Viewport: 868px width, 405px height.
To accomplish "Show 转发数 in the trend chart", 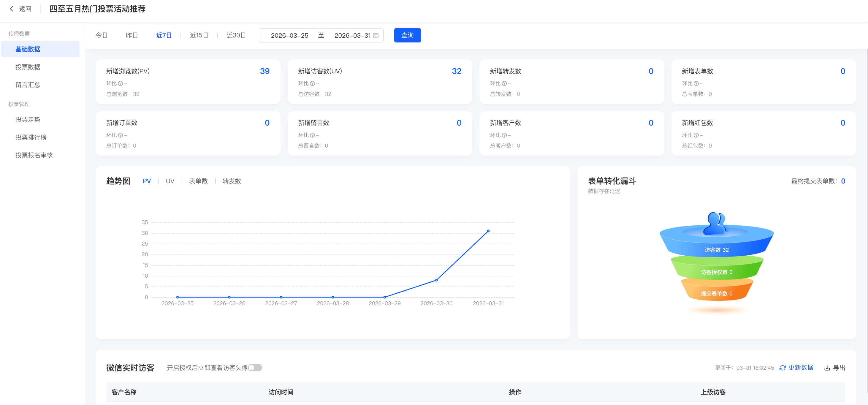I will 232,181.
